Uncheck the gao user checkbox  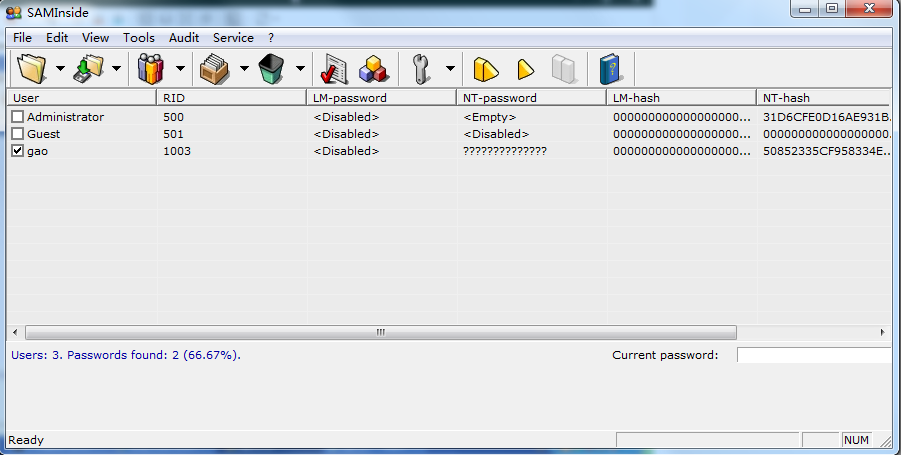coord(18,151)
